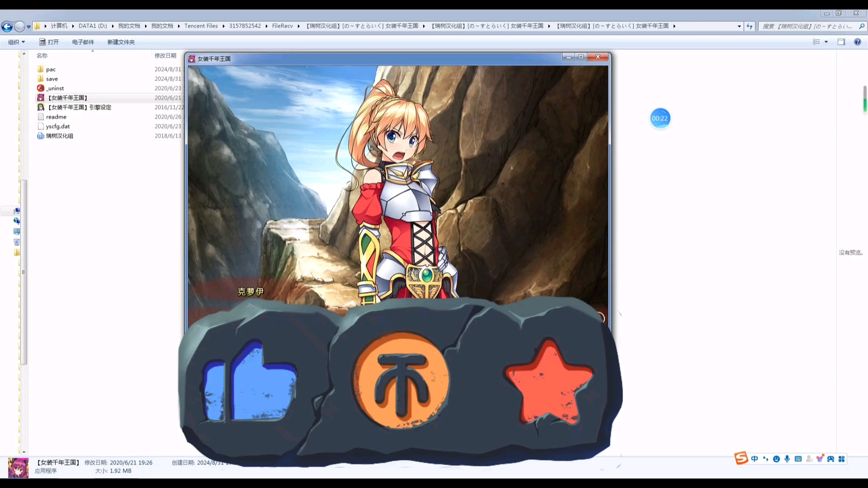The height and width of the screenshot is (488, 868).
Task: Click the 2020/6/26 date of readme
Action: pyautogui.click(x=168, y=117)
